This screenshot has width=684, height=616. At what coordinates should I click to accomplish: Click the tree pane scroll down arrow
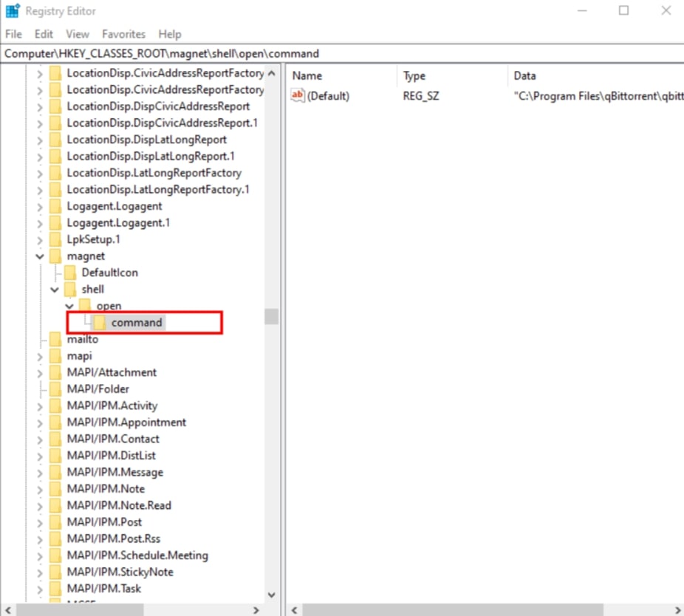coord(271,595)
